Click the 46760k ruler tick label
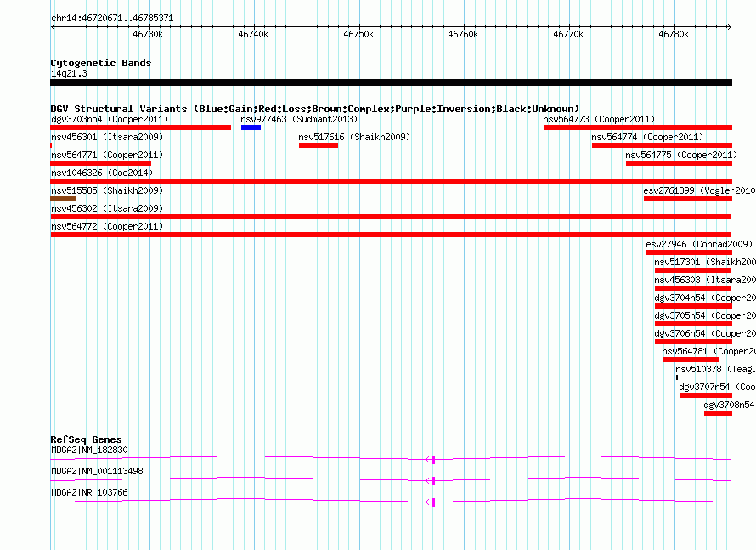 coord(463,34)
